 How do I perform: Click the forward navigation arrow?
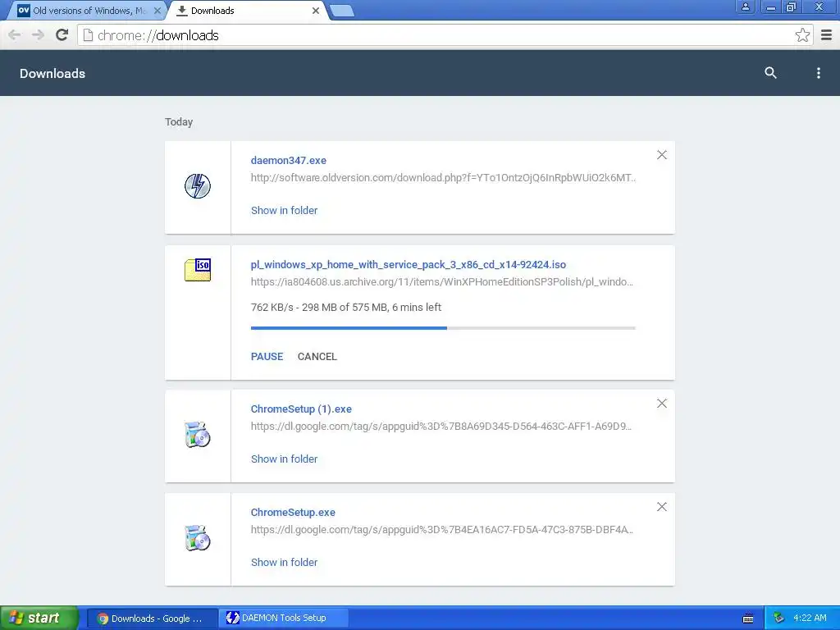[x=38, y=35]
